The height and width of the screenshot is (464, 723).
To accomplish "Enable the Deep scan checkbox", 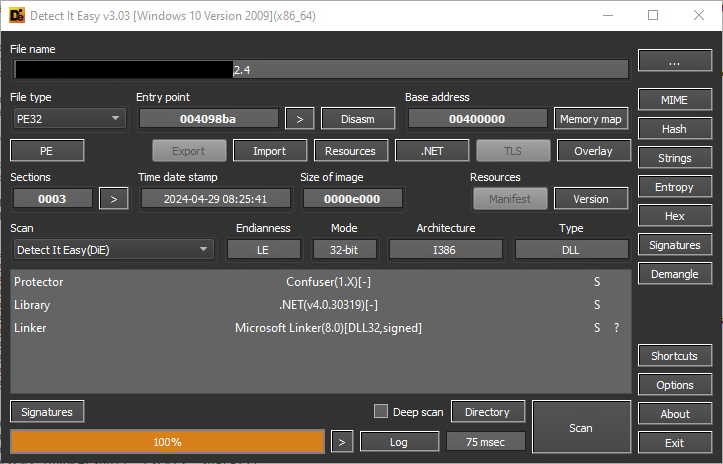I will pos(380,411).
